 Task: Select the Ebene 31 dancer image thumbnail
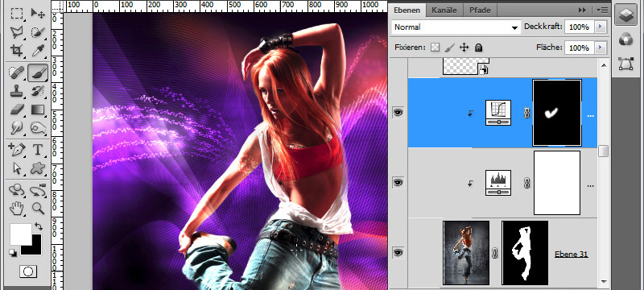point(466,253)
